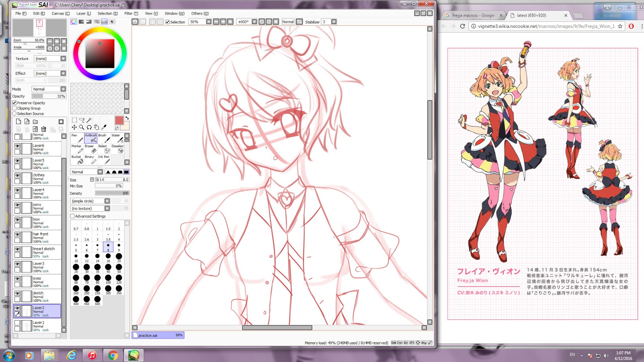Activate the lasso selection tool

point(82,120)
